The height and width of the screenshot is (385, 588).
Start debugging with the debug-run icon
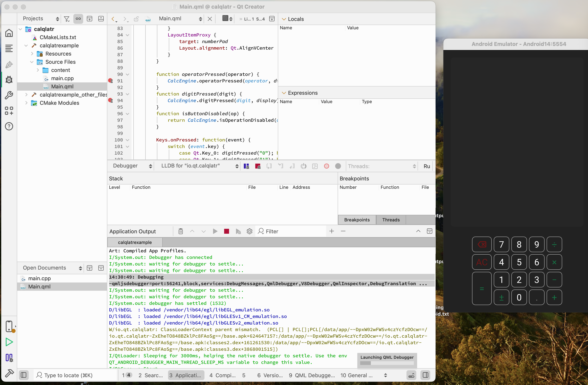[9, 358]
